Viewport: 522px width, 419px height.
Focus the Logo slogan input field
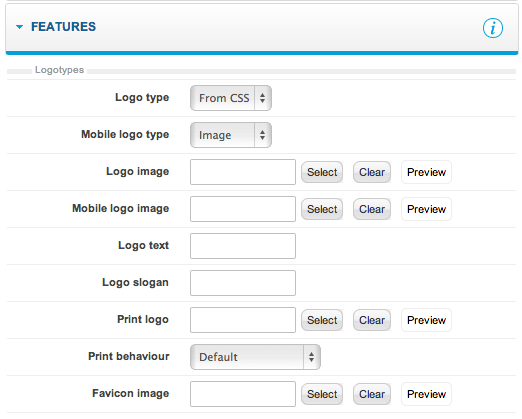[x=243, y=283]
